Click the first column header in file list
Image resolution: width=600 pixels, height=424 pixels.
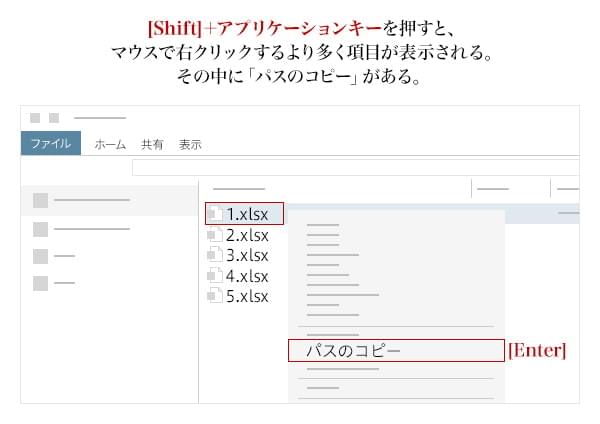238,188
